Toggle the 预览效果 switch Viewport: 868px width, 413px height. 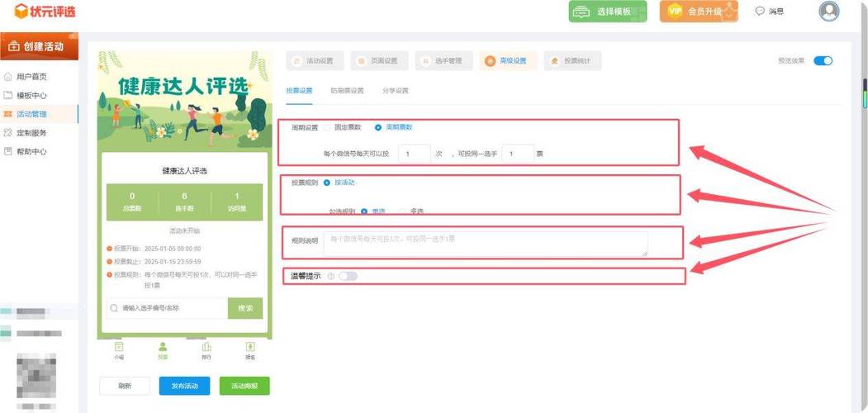click(823, 61)
